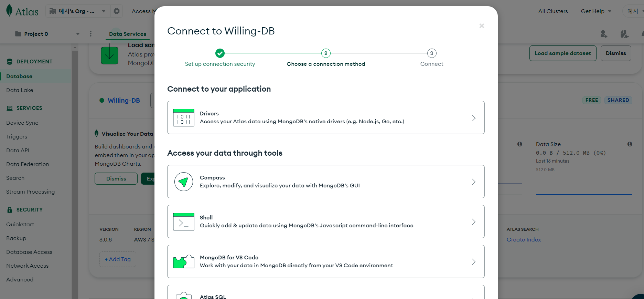This screenshot has height=299, width=644.
Task: Click the Add Tag button
Action: (118, 259)
